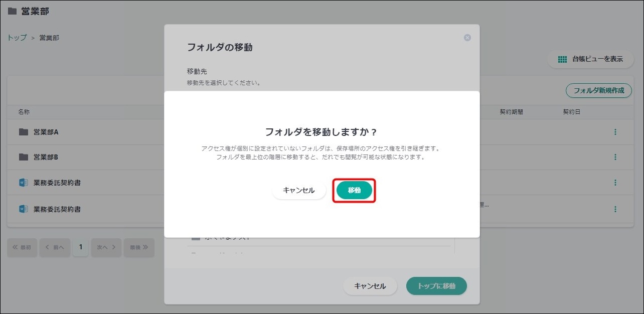The height and width of the screenshot is (314, 644).
Task: Jump to first page with 最初
Action: point(22,247)
